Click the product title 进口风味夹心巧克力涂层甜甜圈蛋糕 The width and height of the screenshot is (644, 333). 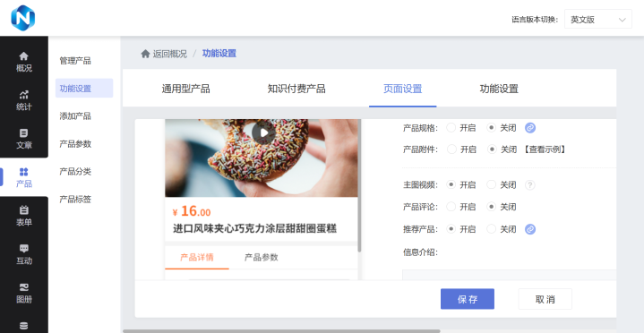coord(254,228)
